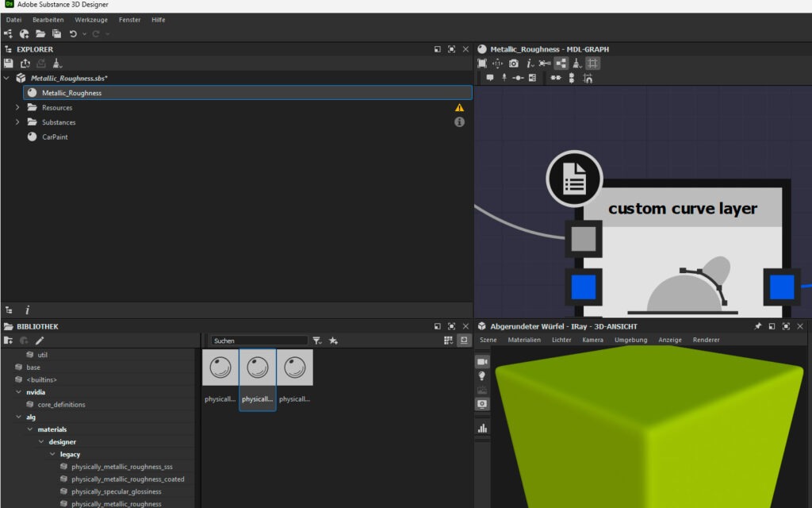812x508 pixels.
Task: Align nodes vertically icon
Action: 571,78
